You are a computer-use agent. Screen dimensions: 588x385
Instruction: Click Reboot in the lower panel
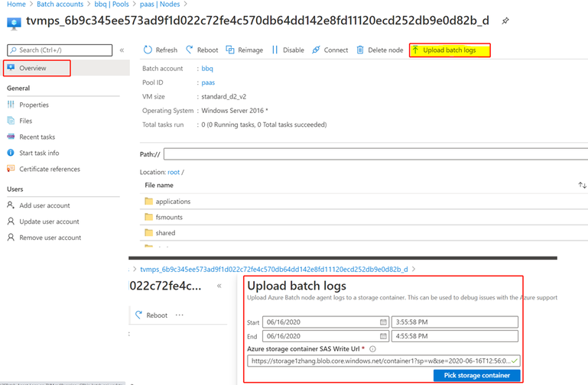[151, 315]
